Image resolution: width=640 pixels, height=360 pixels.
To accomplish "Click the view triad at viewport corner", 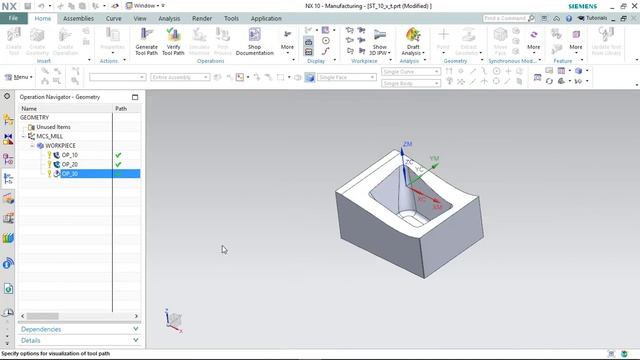I will [x=173, y=321].
